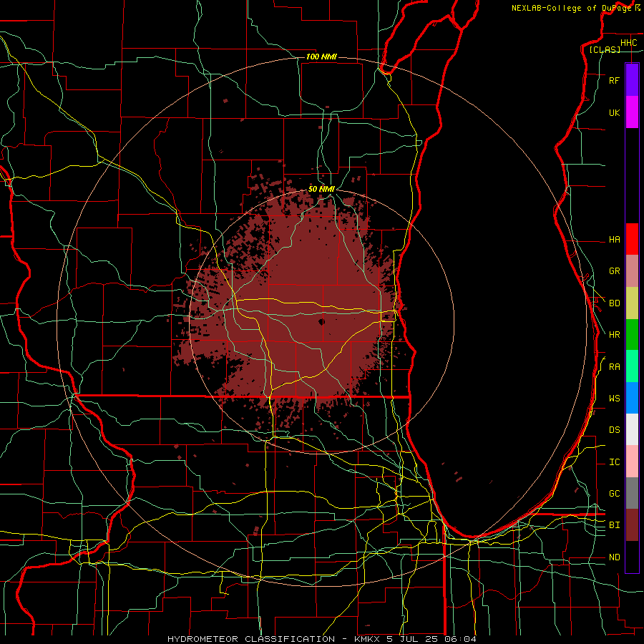
Task: Click the dark green HR legend swatch
Action: (x=632, y=335)
